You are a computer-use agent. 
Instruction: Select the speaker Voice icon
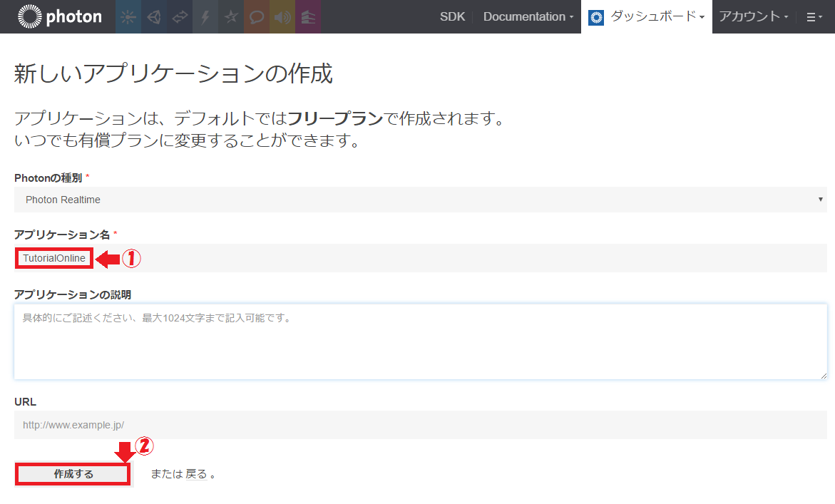(x=282, y=17)
